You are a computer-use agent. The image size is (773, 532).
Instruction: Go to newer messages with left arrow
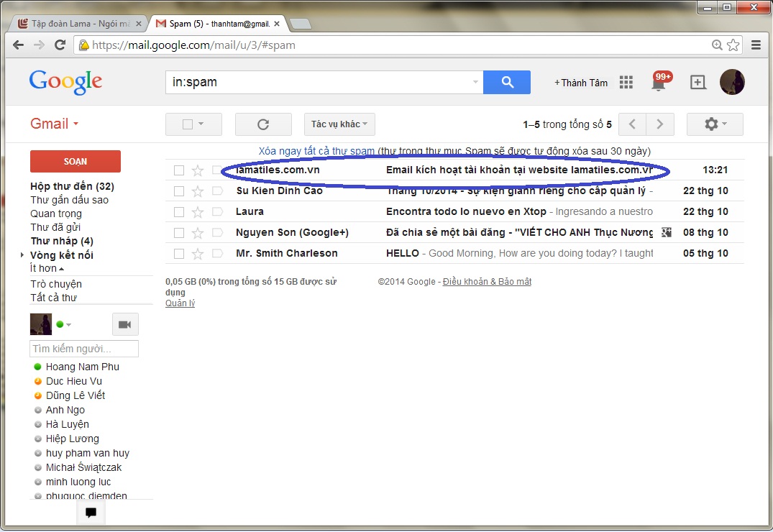tap(632, 124)
